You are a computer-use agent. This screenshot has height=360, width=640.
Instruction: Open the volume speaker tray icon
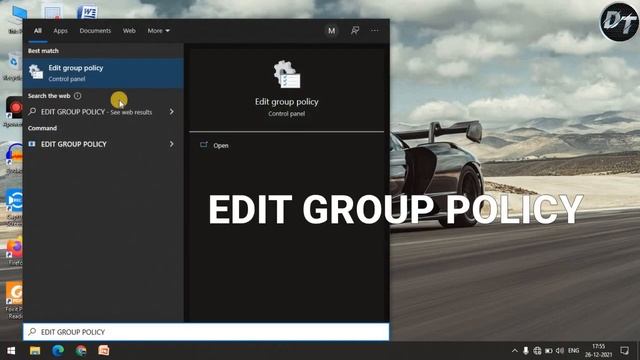point(560,351)
